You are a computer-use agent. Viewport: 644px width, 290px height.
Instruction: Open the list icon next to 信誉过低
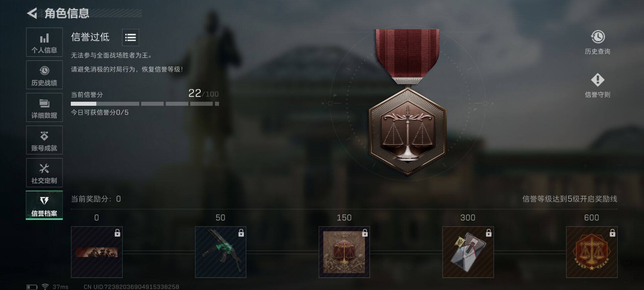(x=130, y=37)
